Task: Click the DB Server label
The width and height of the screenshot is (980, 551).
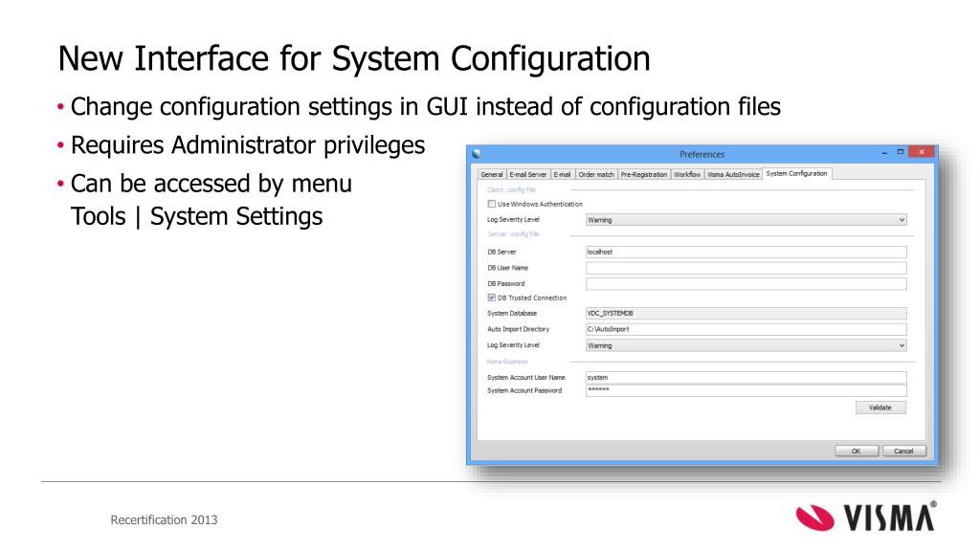Action: [501, 253]
